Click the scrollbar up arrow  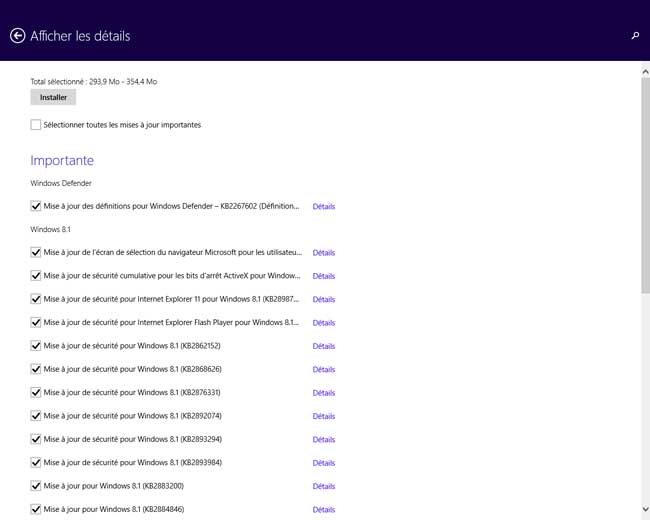(645, 72)
